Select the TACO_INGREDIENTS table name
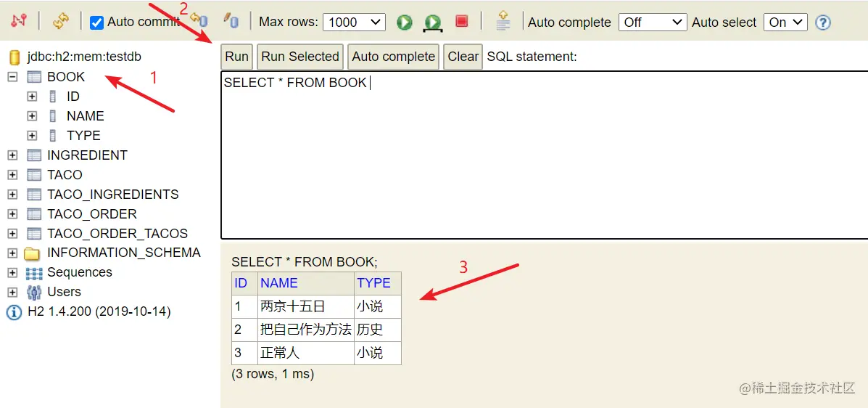This screenshot has height=408, width=868. click(x=113, y=194)
